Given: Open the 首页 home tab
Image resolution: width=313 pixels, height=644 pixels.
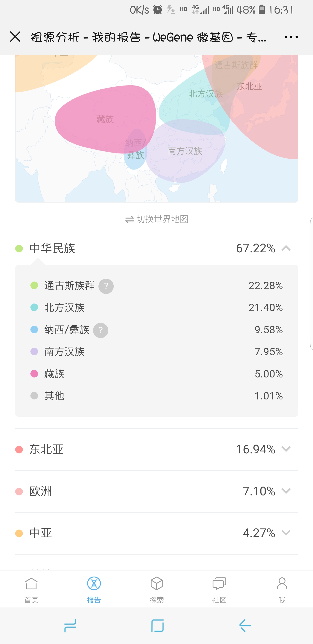Looking at the screenshot, I should pos(31,590).
